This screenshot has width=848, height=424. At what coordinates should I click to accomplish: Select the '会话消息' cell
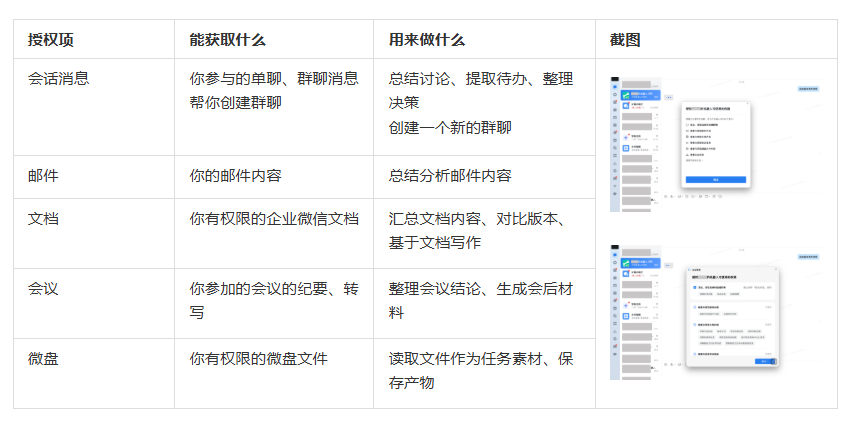pyautogui.click(x=94, y=107)
